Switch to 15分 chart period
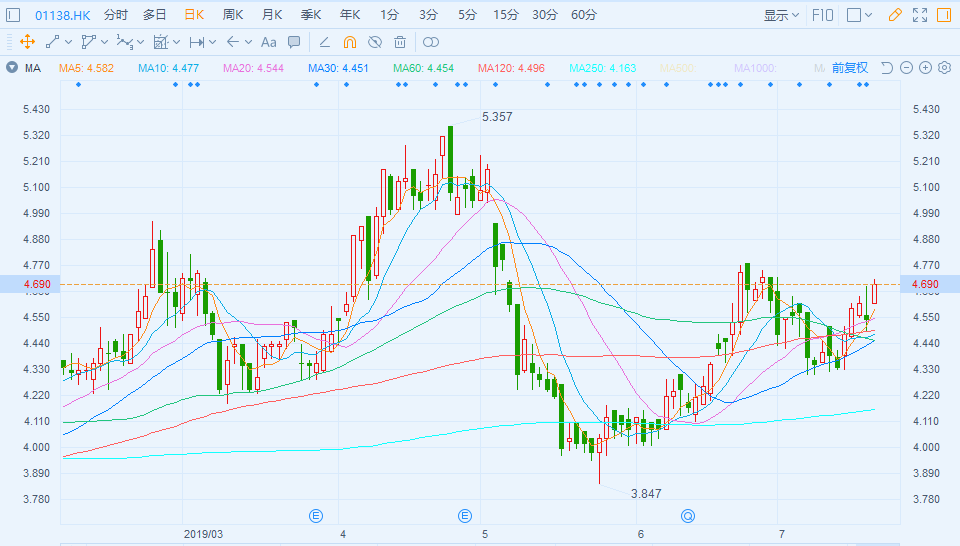Screen dimensions: 960x546 [x=506, y=15]
